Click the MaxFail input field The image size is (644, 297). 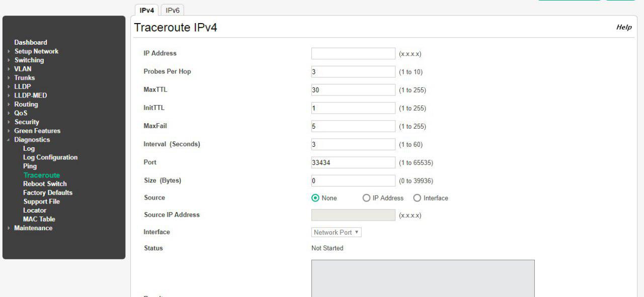click(x=353, y=126)
